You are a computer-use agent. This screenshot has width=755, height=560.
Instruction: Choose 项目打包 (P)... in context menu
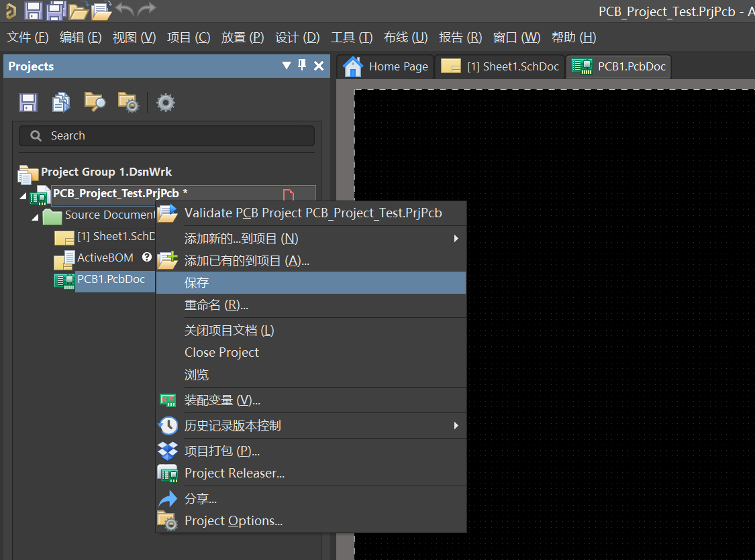click(311, 451)
